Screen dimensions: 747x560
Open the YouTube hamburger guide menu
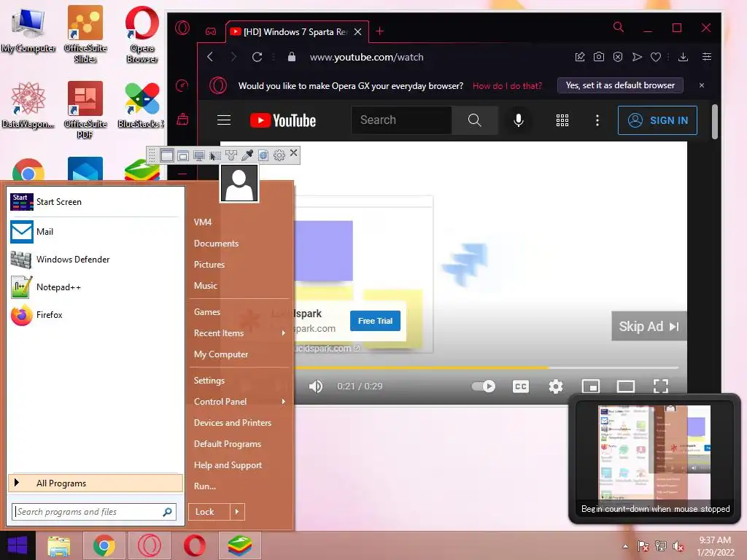[x=224, y=120]
